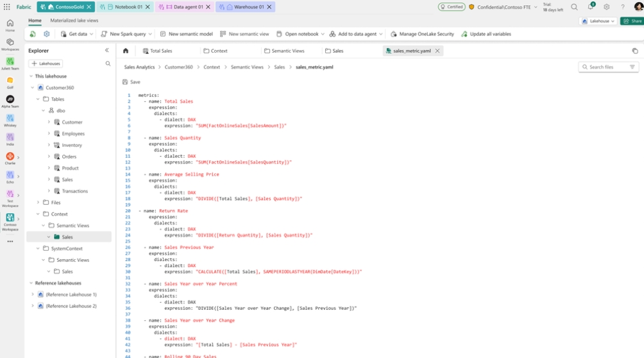
Task: Collapse the Explorer pane
Action: click(x=106, y=51)
